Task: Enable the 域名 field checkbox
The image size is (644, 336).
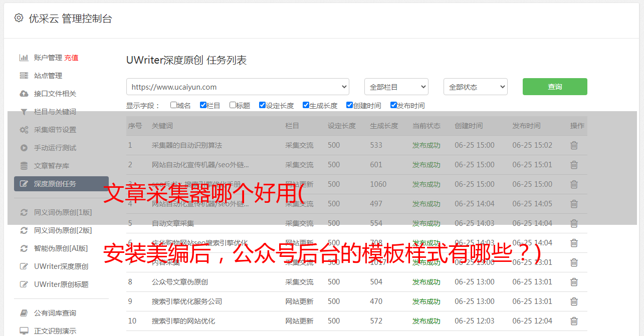Action: coord(173,105)
